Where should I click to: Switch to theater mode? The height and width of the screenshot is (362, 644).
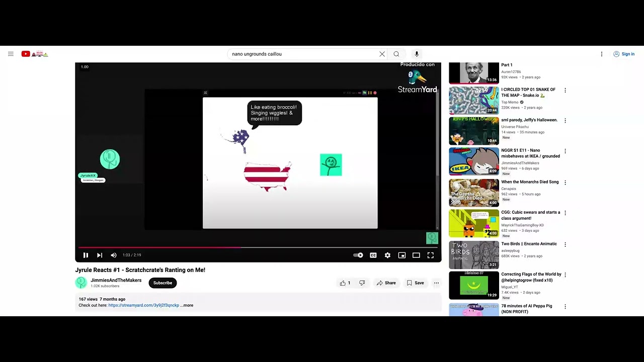(x=416, y=255)
